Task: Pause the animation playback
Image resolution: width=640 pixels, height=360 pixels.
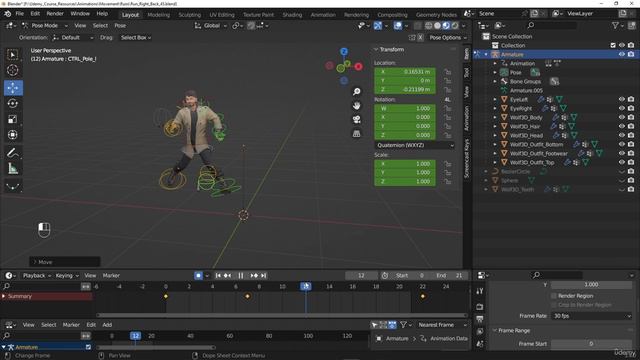Action: pos(241,276)
